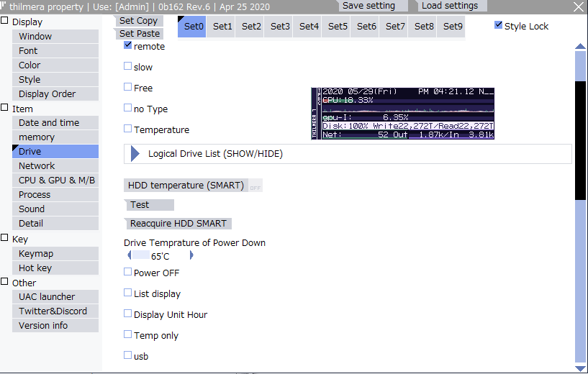Open the Keymap page
The image size is (588, 374).
pos(55,254)
